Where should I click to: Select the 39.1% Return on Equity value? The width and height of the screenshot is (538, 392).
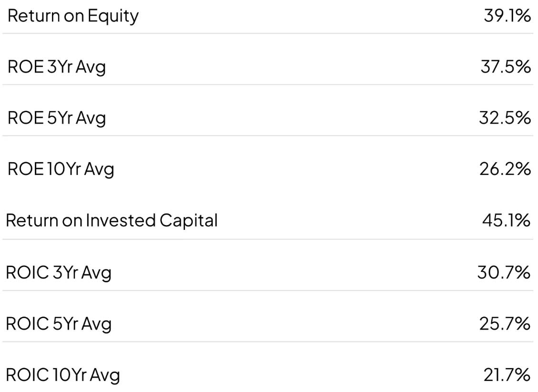click(x=507, y=16)
